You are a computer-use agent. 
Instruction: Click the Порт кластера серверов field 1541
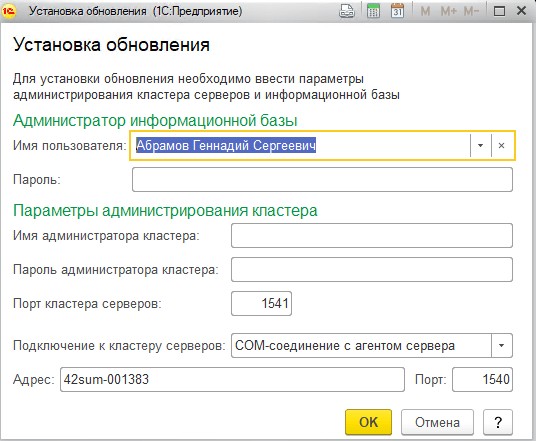262,303
